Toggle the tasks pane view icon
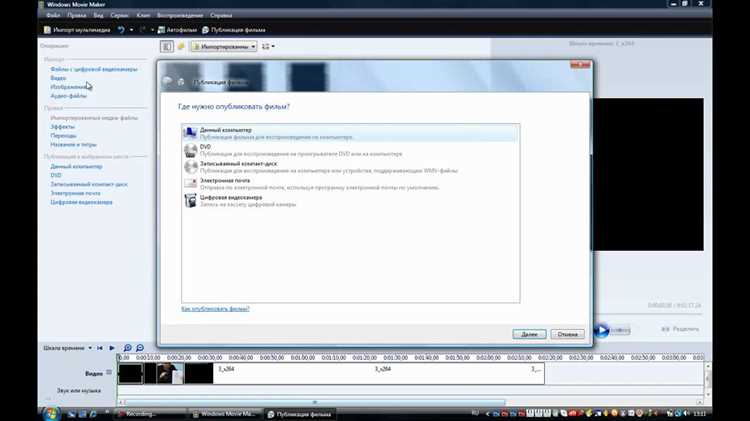 pos(166,46)
